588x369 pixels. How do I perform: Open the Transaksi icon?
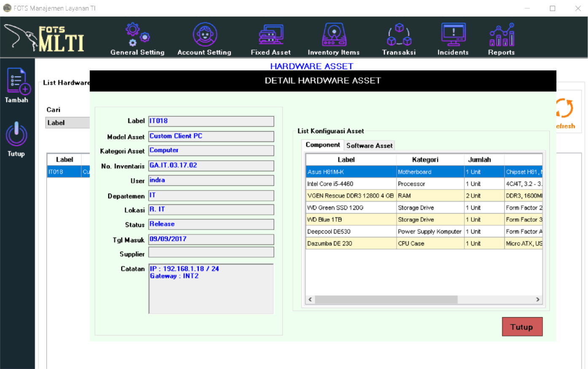tap(399, 35)
